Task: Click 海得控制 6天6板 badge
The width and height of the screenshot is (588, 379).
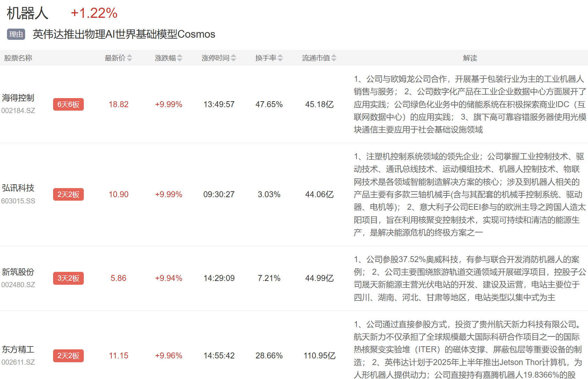Action: point(68,104)
